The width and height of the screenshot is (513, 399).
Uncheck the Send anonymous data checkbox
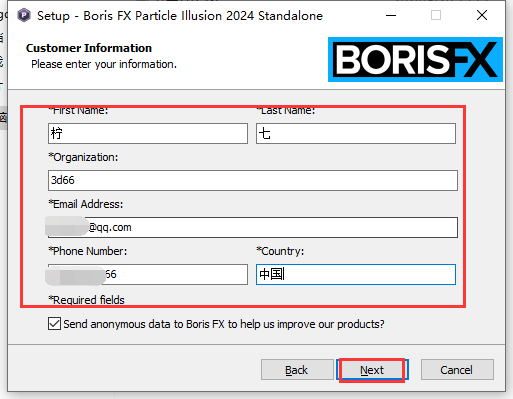tap(54, 324)
